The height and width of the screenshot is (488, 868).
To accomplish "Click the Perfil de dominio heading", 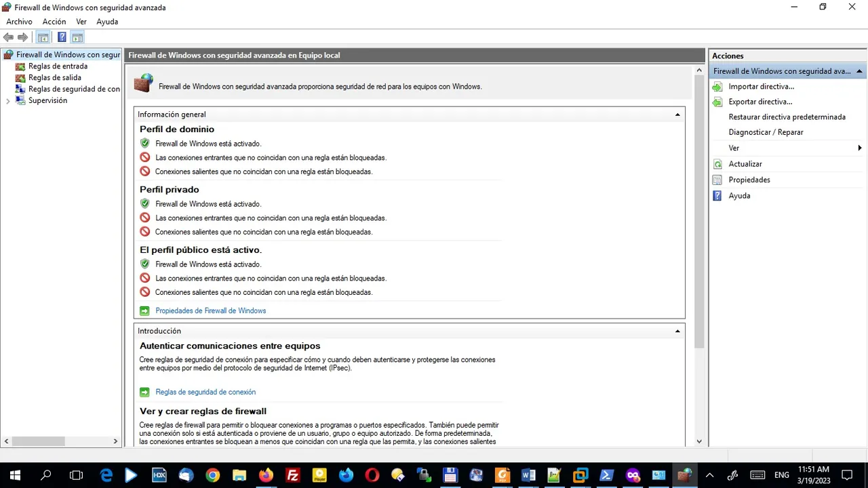I will (177, 129).
